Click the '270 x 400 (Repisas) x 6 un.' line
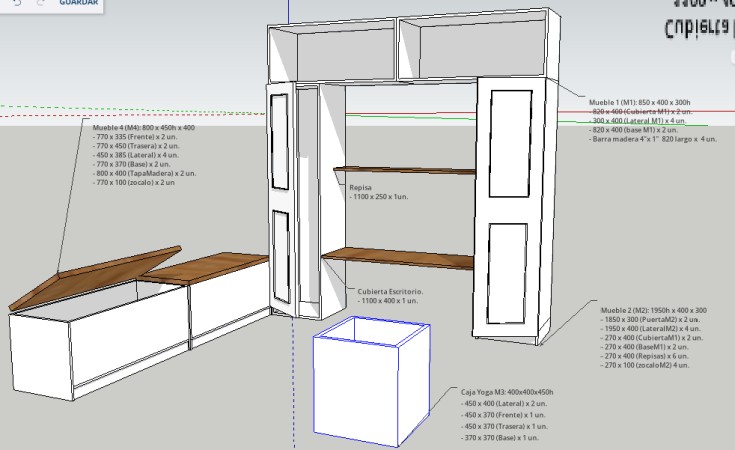Viewport: 735px width, 450px height. 645,356
